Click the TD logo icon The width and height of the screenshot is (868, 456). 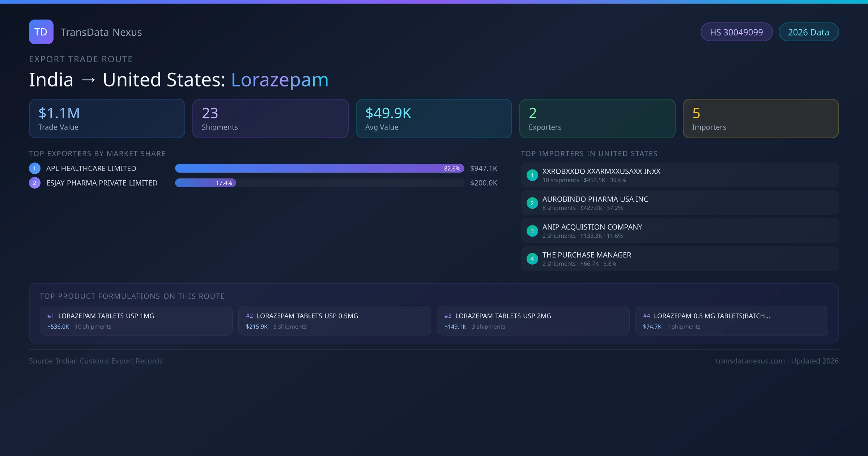41,32
